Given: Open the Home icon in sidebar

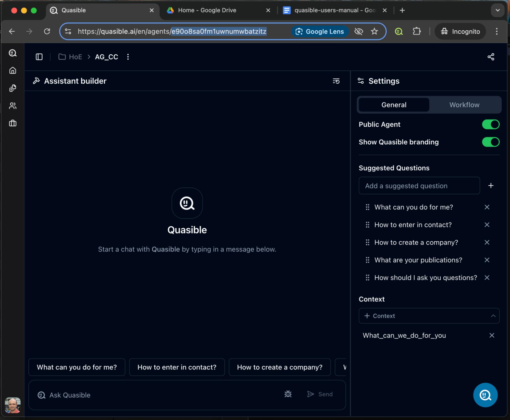Looking at the screenshot, I should (13, 70).
